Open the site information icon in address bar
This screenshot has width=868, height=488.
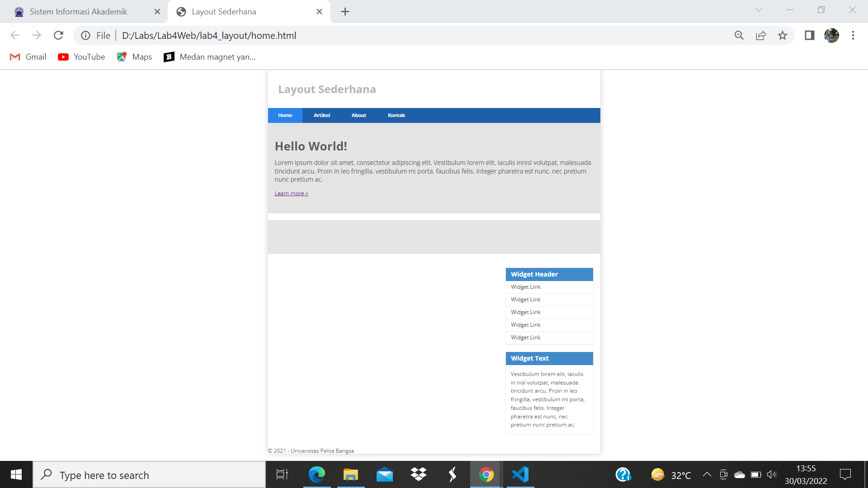click(x=86, y=35)
